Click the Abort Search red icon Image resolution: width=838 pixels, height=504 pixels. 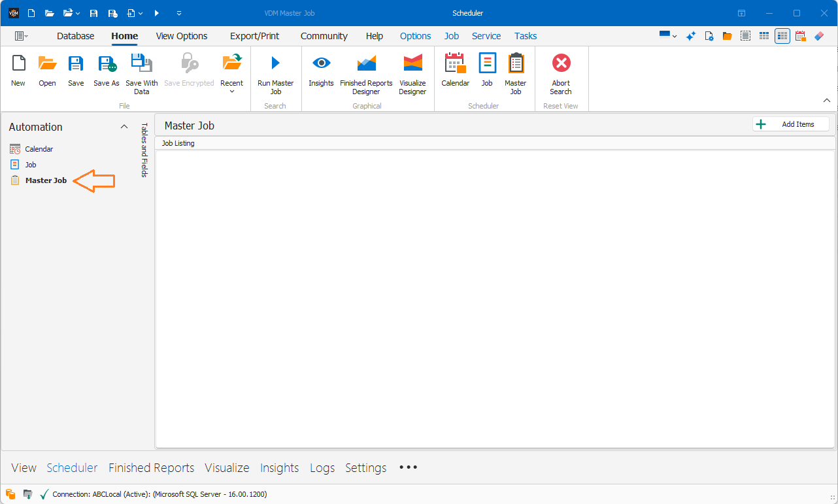[561, 63]
